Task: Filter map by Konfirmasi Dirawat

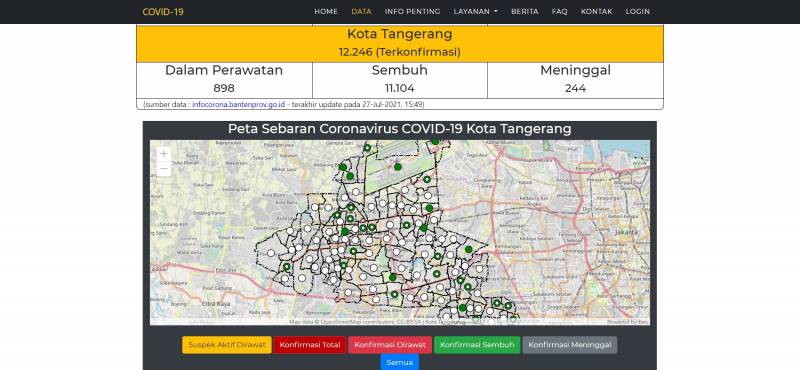Action: 390,345
